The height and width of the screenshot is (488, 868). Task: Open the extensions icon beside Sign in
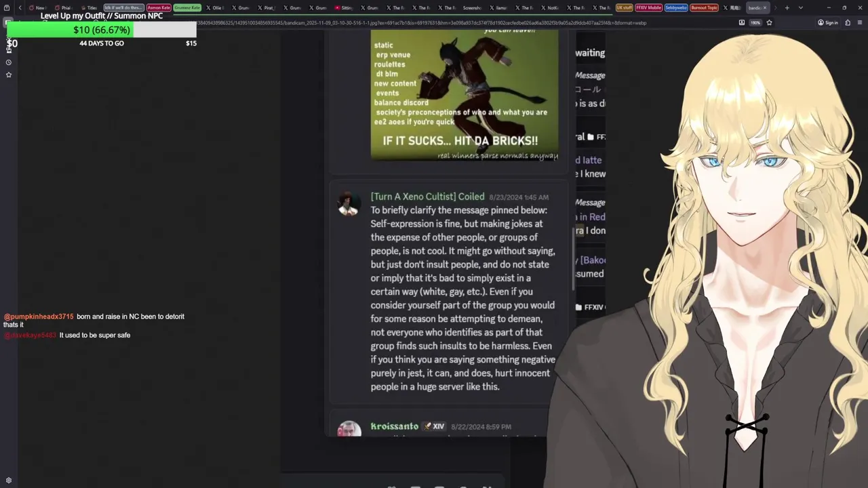pos(848,22)
